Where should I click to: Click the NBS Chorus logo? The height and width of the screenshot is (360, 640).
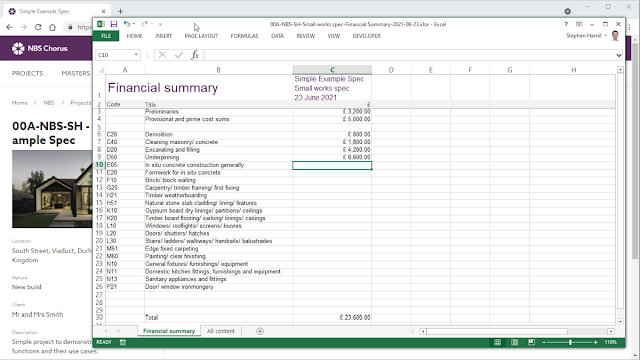click(x=39, y=48)
